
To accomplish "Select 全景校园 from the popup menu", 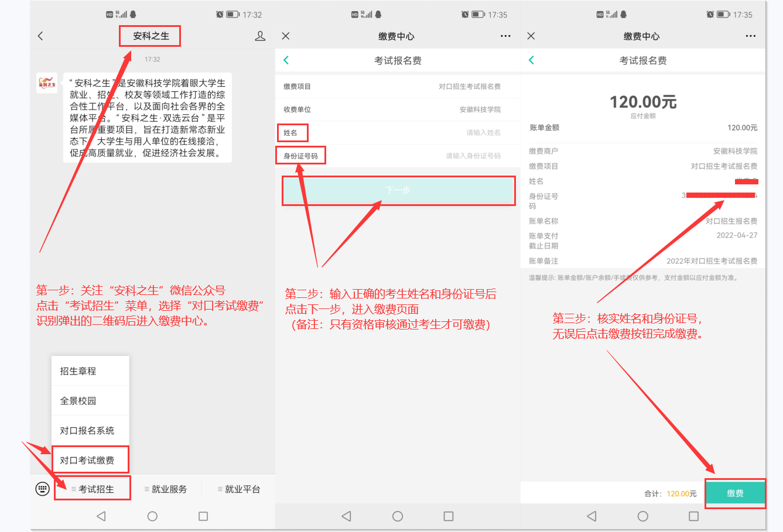I will (x=90, y=401).
